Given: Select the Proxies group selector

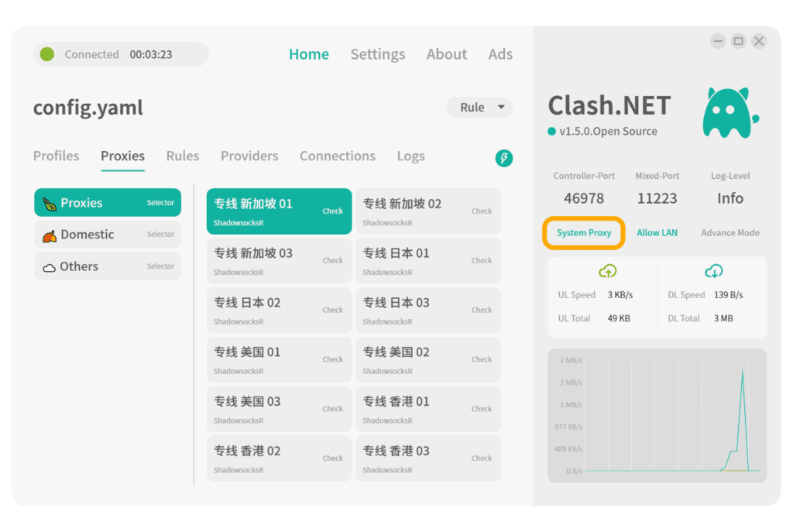Looking at the screenshot, I should [x=107, y=202].
